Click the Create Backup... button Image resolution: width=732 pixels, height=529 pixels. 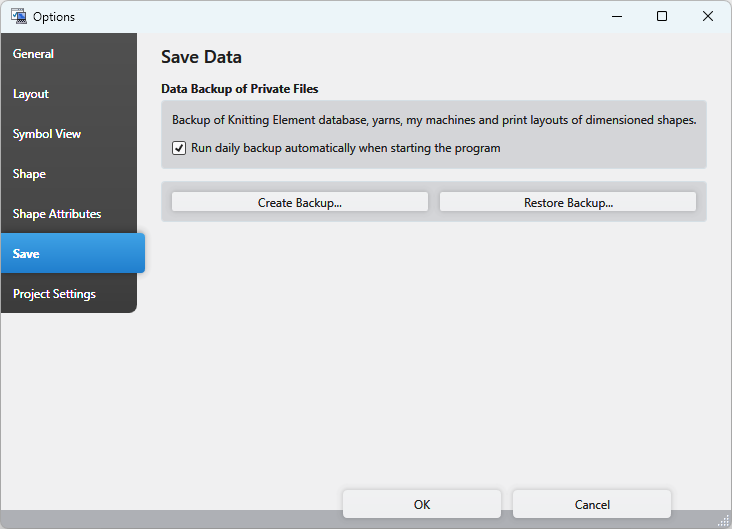[x=300, y=202]
